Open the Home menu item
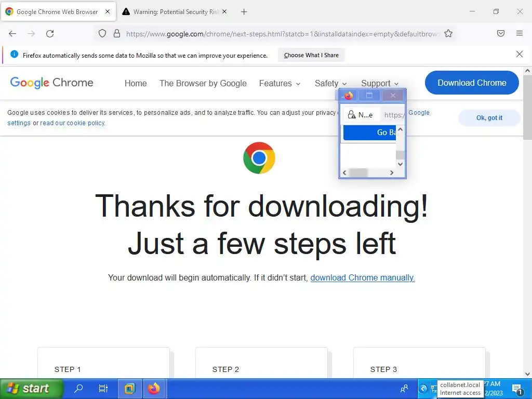 pos(136,83)
